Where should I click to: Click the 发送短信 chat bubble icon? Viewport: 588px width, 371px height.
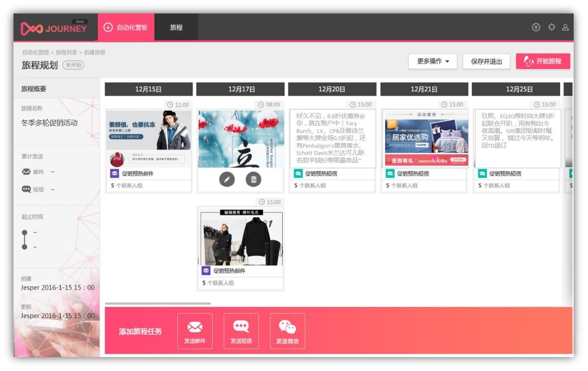coord(241,327)
